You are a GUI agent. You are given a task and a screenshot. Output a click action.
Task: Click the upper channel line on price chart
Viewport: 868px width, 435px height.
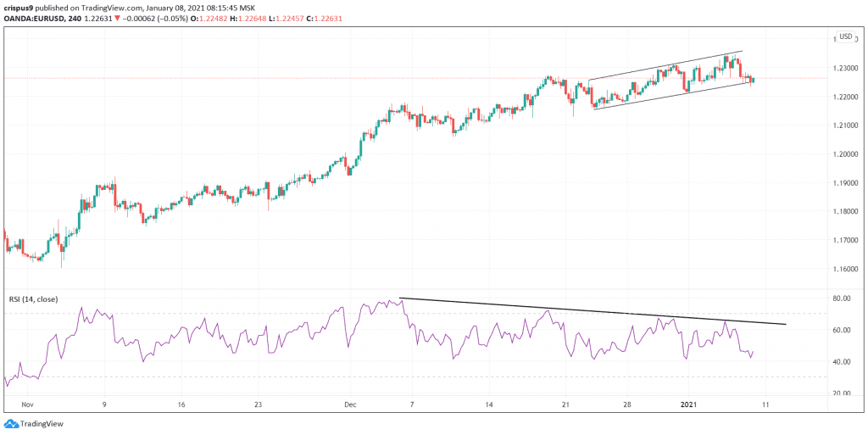(x=665, y=66)
